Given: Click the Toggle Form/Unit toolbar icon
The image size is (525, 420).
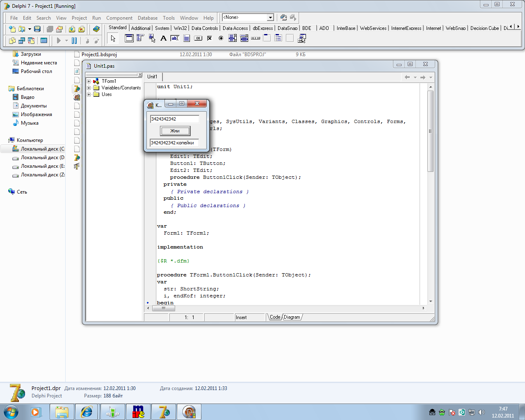Looking at the screenshot, I should (31, 41).
